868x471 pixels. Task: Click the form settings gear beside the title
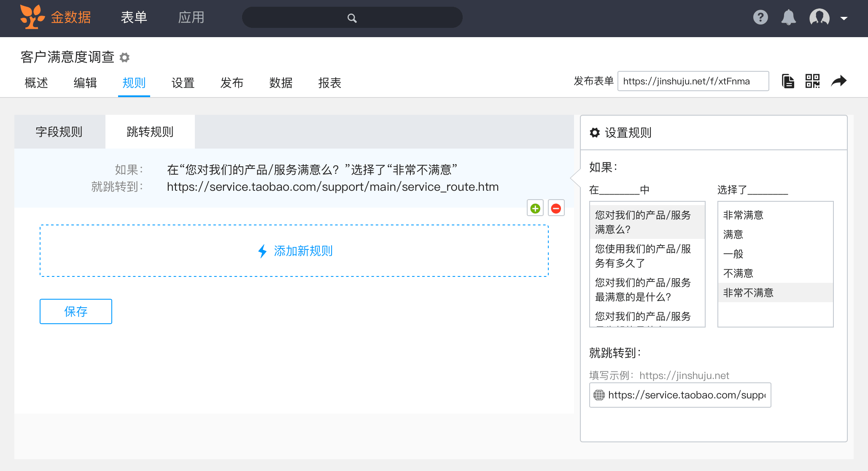(124, 57)
